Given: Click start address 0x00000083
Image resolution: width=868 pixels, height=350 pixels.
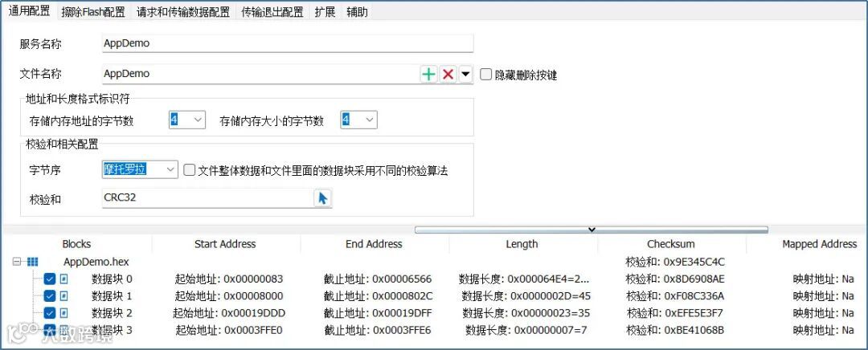Looking at the screenshot, I should (x=228, y=279).
